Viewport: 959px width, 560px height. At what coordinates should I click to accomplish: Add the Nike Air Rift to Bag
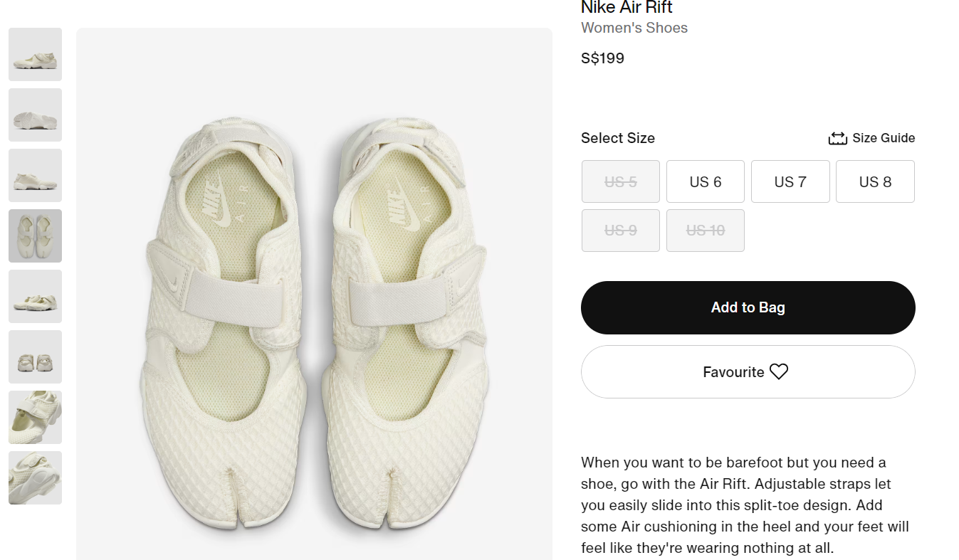pyautogui.click(x=748, y=307)
